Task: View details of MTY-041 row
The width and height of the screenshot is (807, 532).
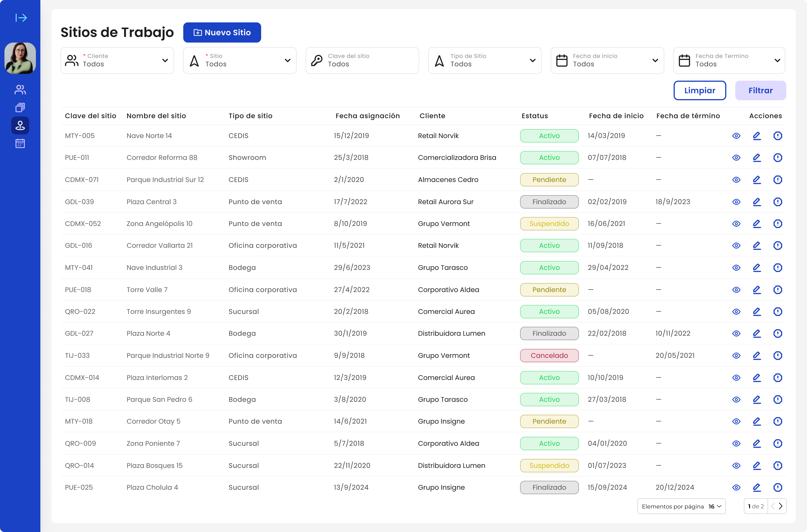Action: (736, 268)
